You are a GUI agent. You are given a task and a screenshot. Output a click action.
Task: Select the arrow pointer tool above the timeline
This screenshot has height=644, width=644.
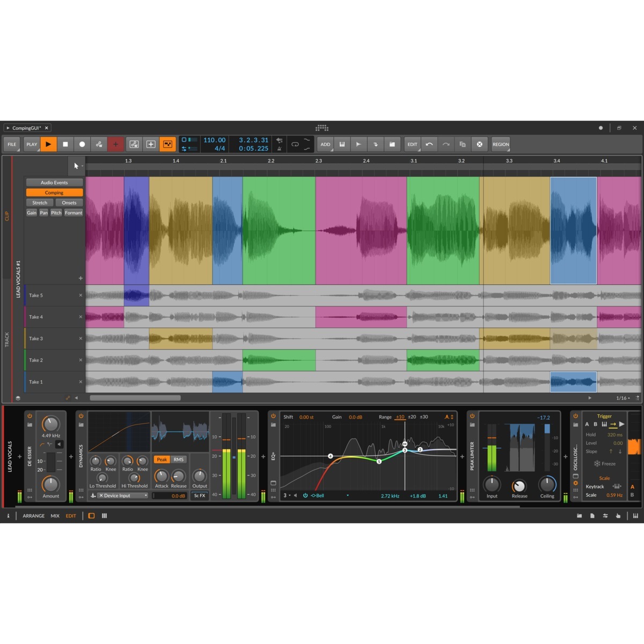(76, 166)
